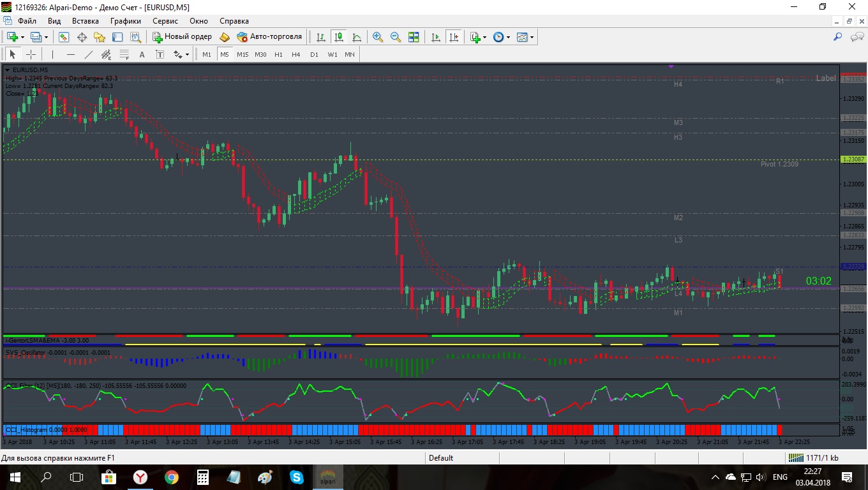The image size is (868, 490).
Task: Switch to M15 timeframe
Action: point(243,54)
